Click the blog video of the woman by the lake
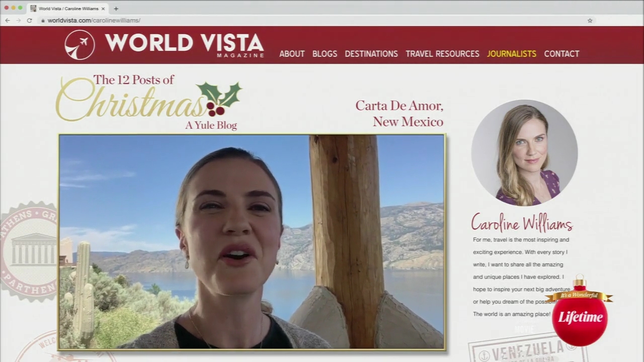Image resolution: width=644 pixels, height=362 pixels. point(252,241)
